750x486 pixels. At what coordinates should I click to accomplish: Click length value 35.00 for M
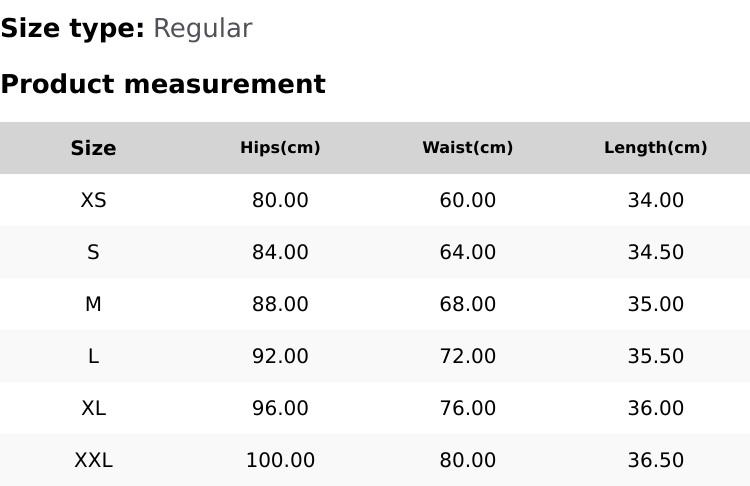(655, 304)
